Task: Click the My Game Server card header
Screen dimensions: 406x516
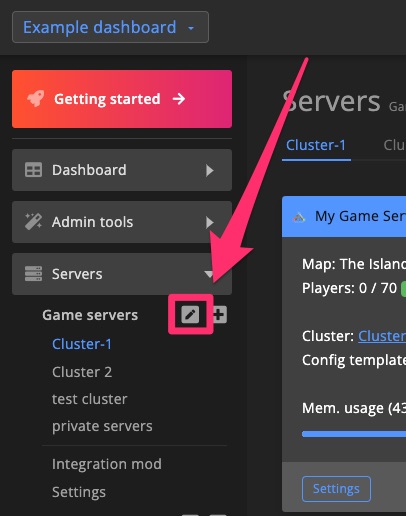Action: pyautogui.click(x=344, y=217)
